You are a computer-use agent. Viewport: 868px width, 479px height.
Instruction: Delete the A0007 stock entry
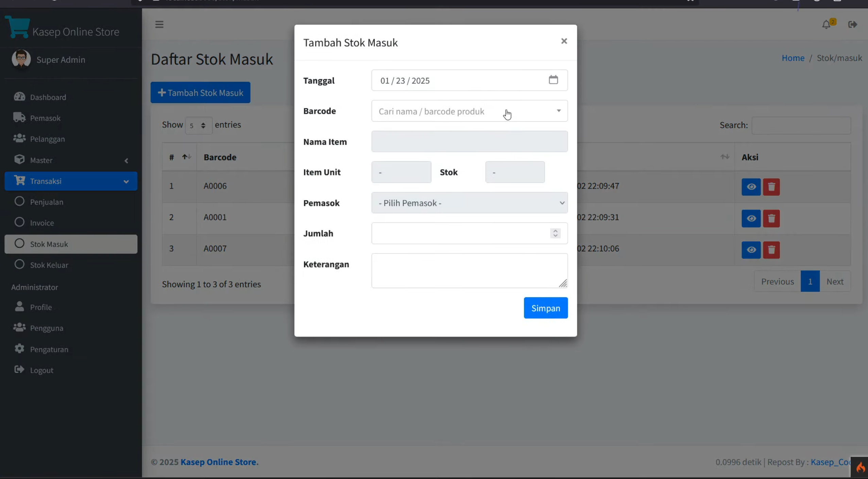[x=771, y=250]
